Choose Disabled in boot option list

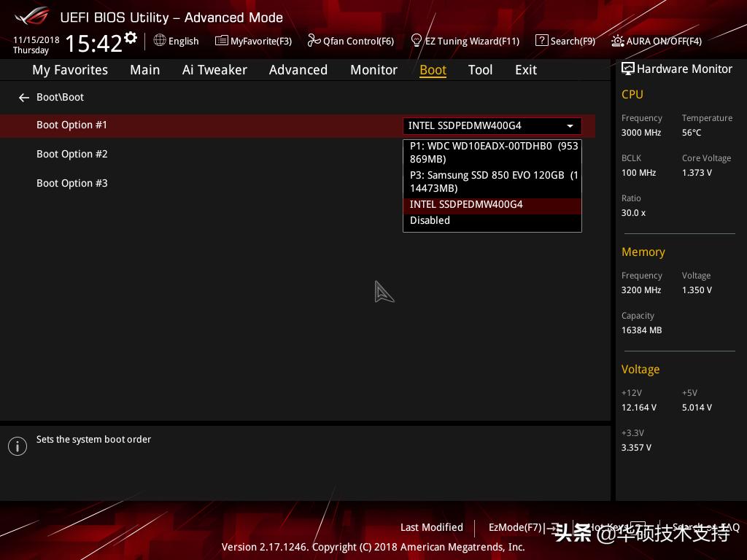tap(492, 220)
